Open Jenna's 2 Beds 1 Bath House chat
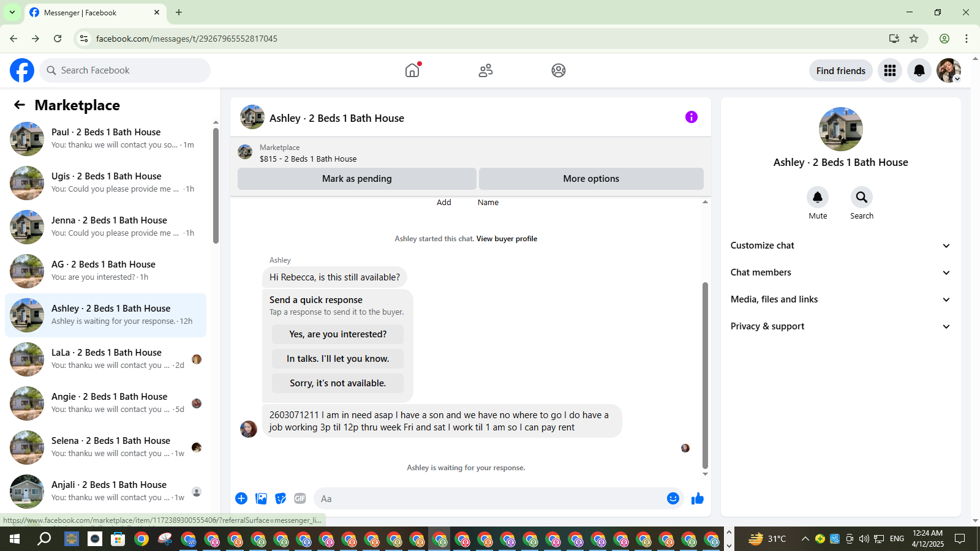 (x=106, y=227)
